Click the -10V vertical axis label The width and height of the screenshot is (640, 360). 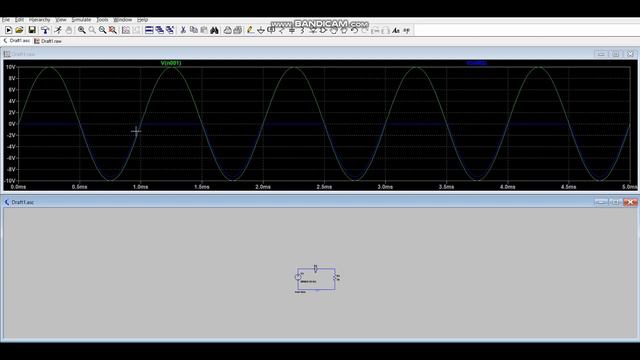10,180
